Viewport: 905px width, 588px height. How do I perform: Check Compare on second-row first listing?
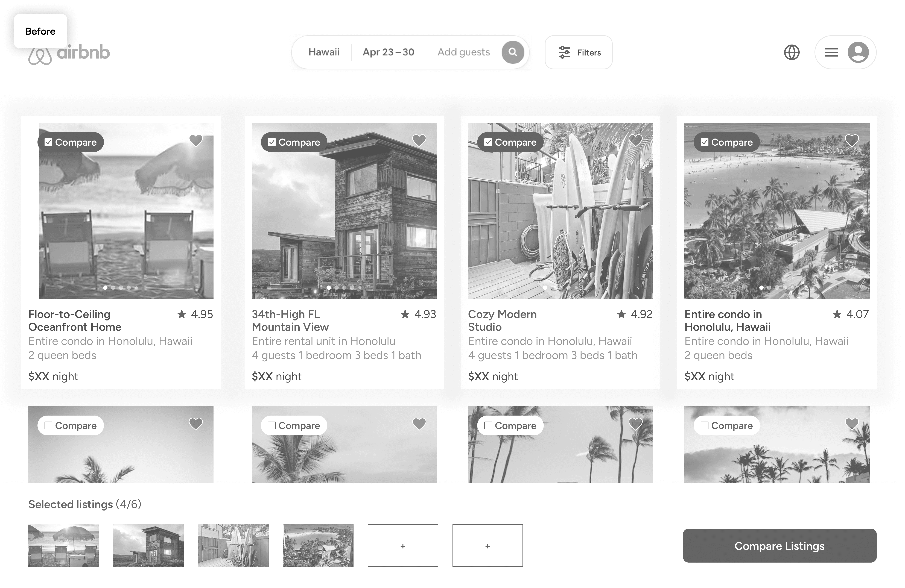click(x=49, y=425)
